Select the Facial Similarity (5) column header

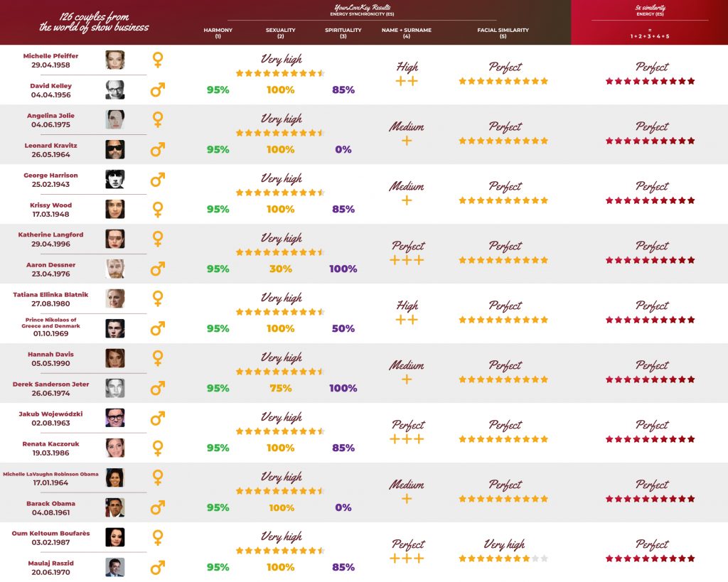pyautogui.click(x=503, y=33)
